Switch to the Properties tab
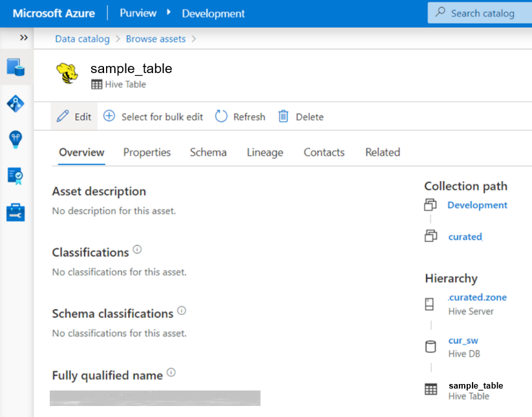The height and width of the screenshot is (417, 532). 147,153
